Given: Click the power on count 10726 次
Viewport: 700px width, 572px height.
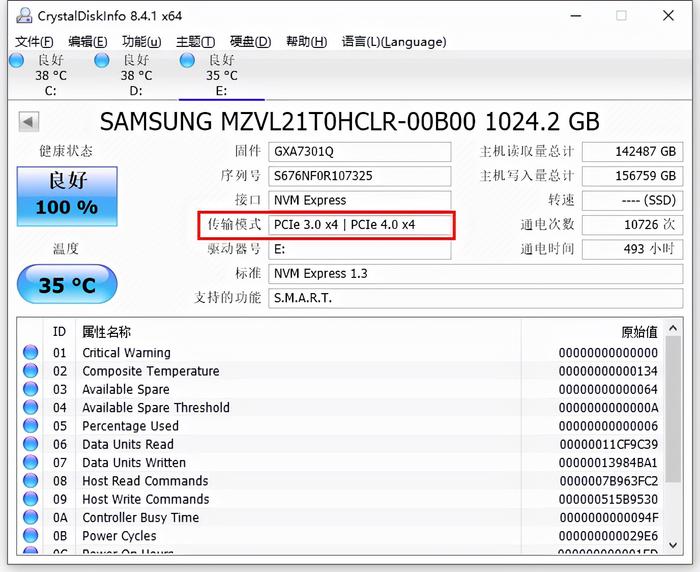Looking at the screenshot, I should click(x=633, y=225).
